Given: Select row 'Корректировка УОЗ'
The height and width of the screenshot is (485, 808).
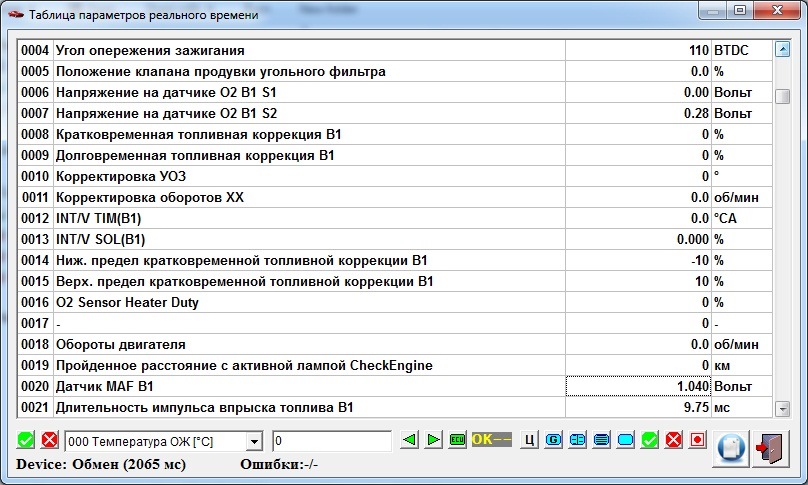Looking at the screenshot, I should pos(395,176).
